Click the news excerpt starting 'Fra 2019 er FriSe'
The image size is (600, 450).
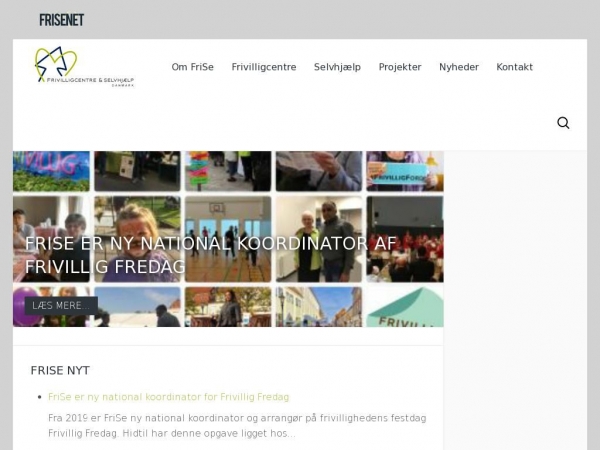[237, 426]
